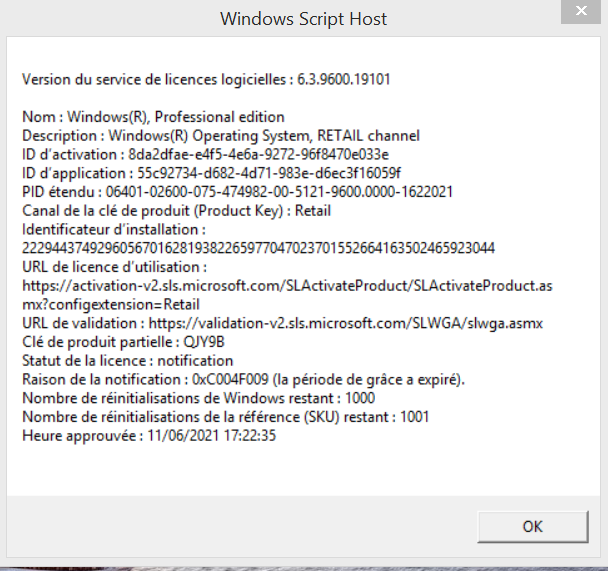Click the validation-v2.sls.microsoft.com URL text
608x571 pixels.
coord(345,323)
